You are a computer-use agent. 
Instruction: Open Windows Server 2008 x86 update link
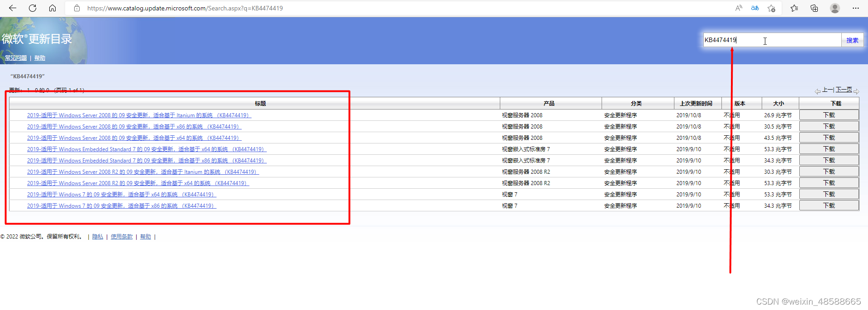134,127
